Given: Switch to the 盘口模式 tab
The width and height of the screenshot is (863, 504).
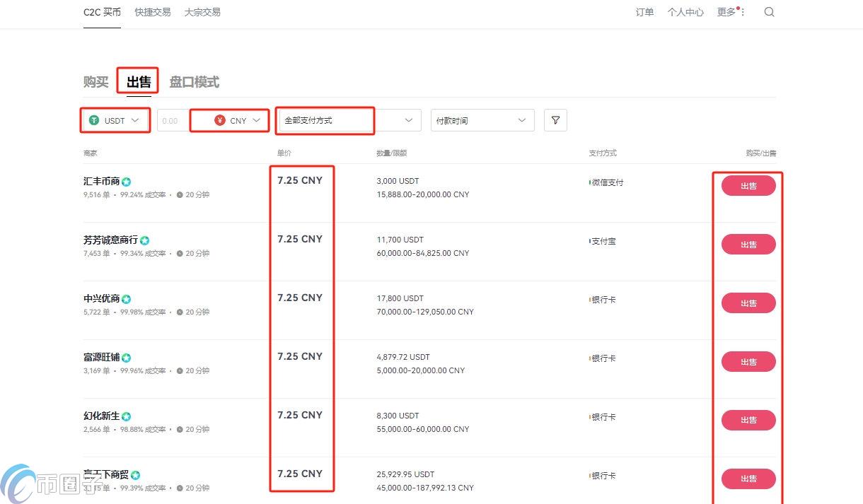Looking at the screenshot, I should coord(195,82).
